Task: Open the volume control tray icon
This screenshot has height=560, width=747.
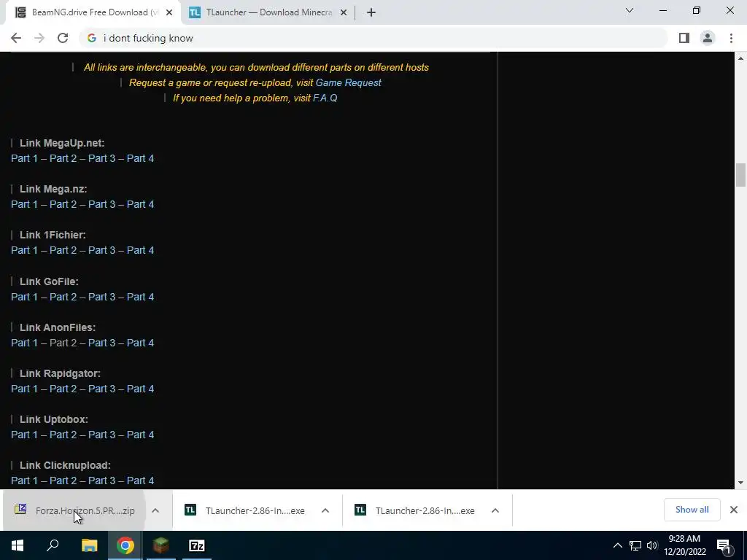Action: tap(652, 545)
